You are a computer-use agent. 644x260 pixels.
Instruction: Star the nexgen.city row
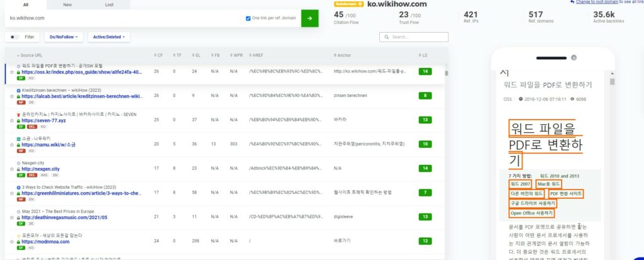point(12,169)
